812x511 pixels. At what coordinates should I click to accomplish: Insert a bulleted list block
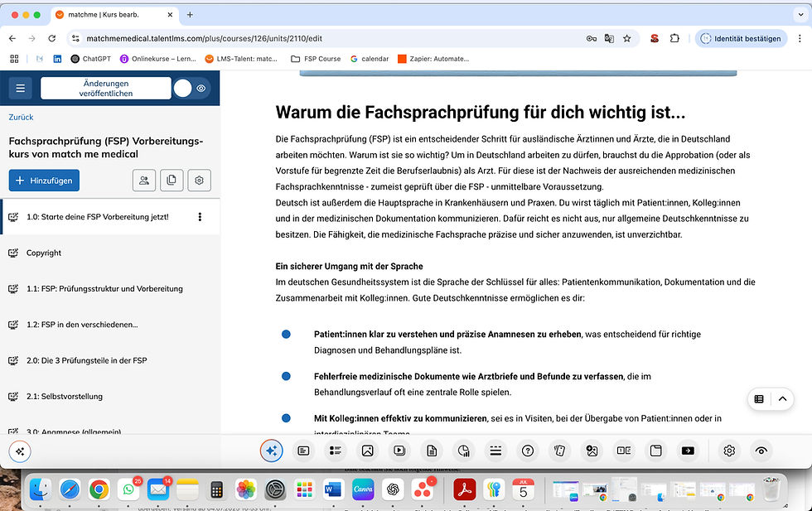coord(336,451)
